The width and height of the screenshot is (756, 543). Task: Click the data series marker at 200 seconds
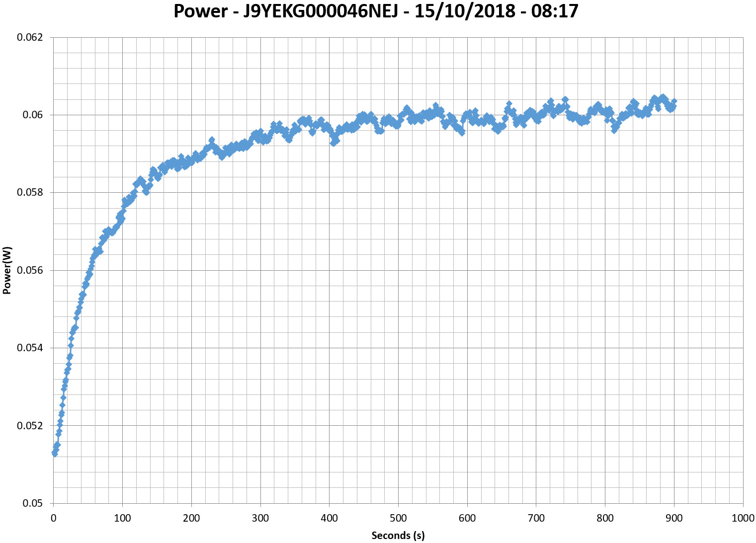(x=191, y=160)
